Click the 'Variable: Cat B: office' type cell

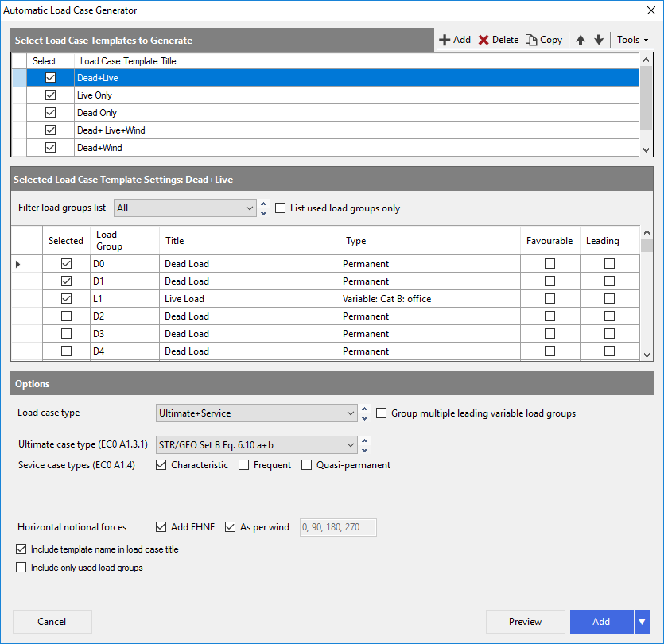point(430,298)
